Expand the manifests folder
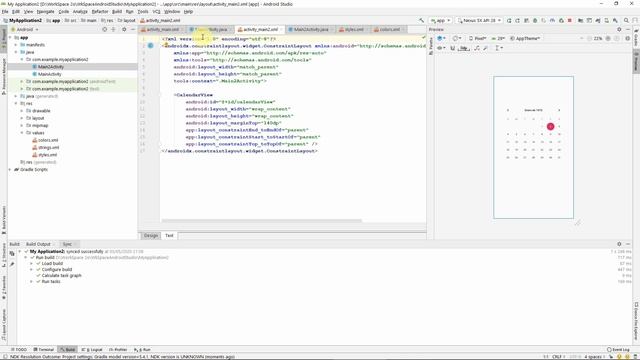640x360 pixels. point(16,45)
